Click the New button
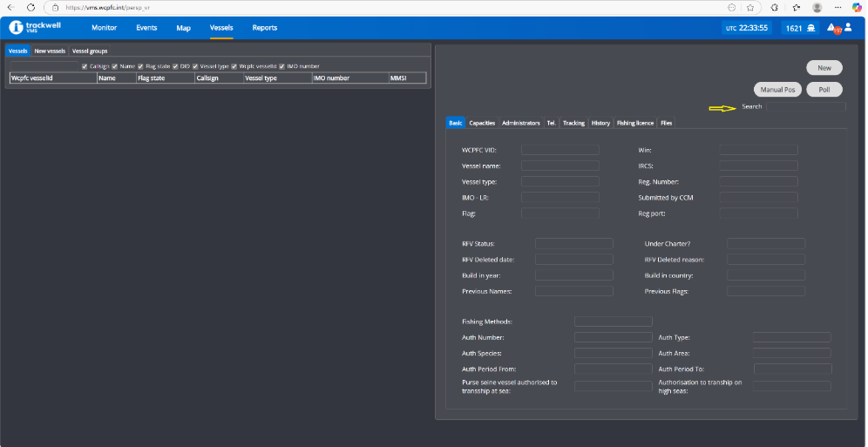Screen dimensions: 868x447 tap(824, 68)
